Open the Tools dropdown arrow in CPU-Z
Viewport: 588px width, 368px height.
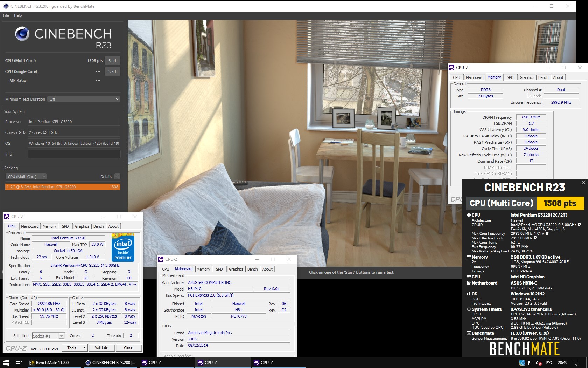click(84, 348)
